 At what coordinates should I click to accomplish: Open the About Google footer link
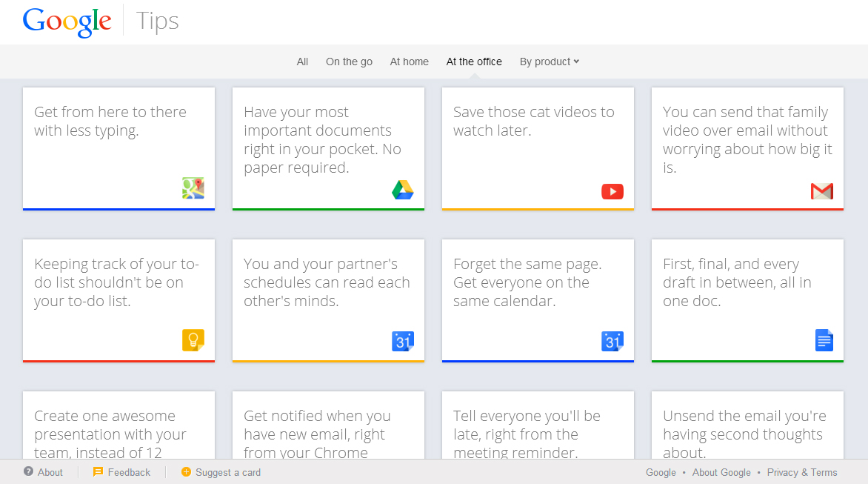[721, 472]
